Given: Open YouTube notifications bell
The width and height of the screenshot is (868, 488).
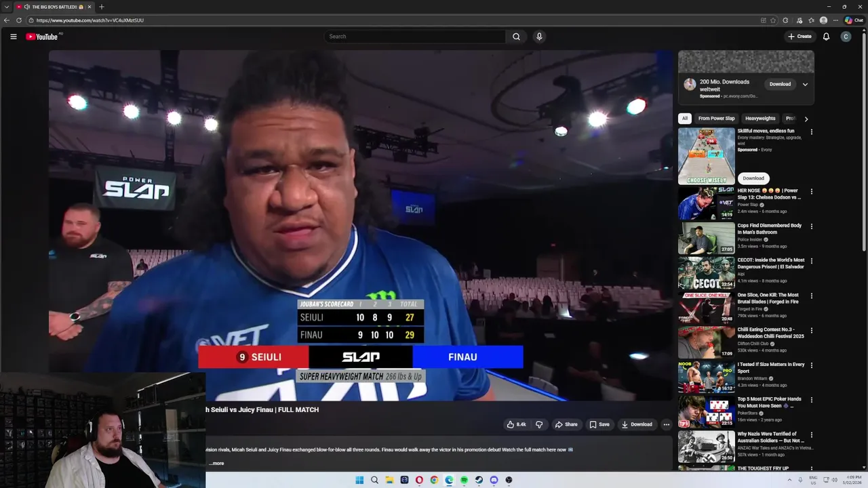Looking at the screenshot, I should [x=826, y=37].
